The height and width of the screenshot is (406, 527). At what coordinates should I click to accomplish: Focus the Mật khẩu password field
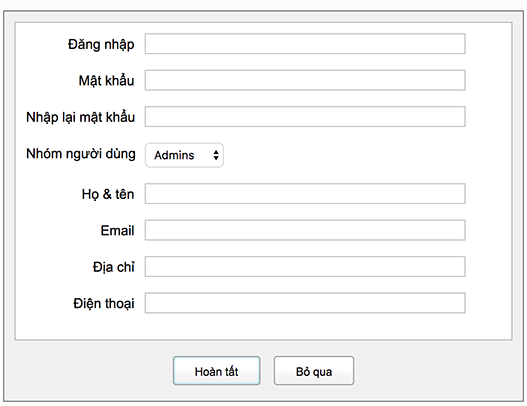point(305,80)
